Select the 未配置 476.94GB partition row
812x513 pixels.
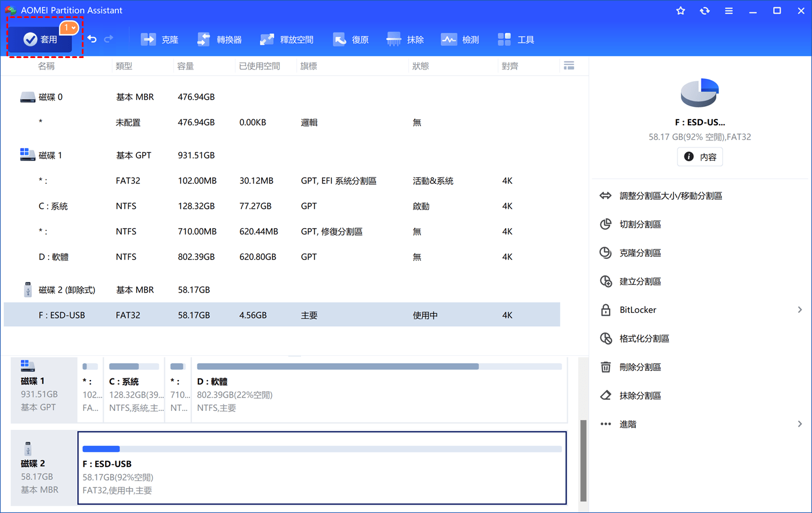click(x=282, y=122)
